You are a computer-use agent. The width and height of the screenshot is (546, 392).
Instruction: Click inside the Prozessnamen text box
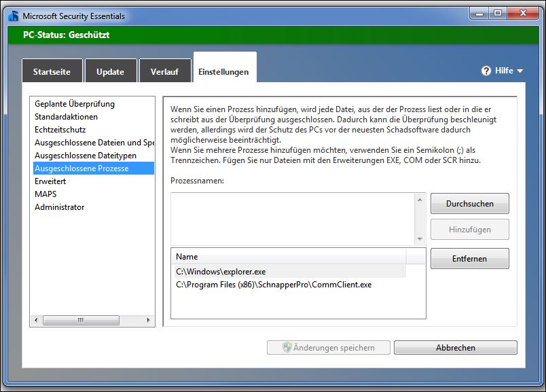click(292, 218)
